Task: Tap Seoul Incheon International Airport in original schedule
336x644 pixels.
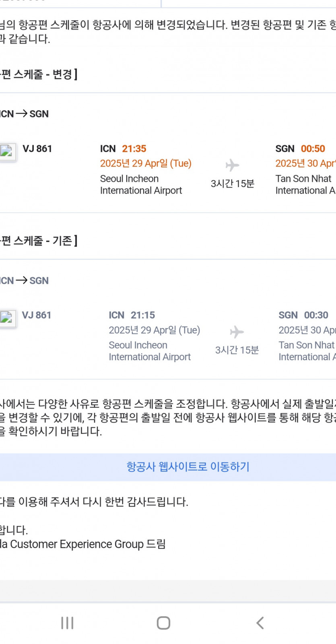Action: point(149,351)
